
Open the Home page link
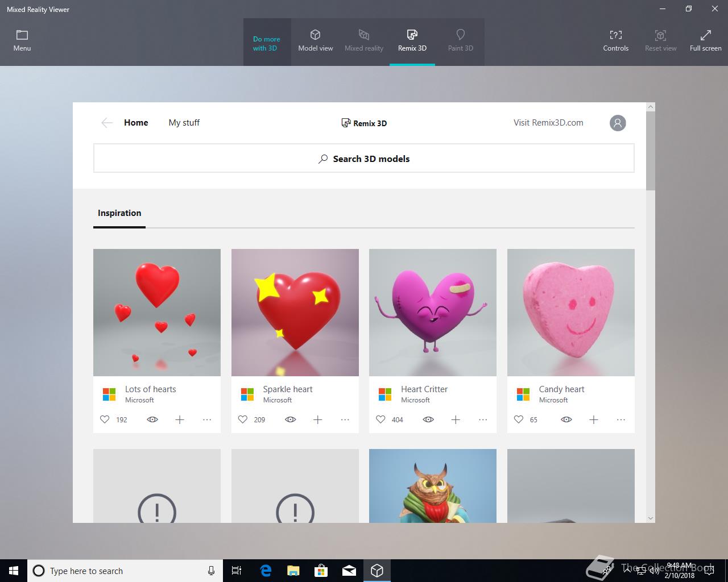coord(136,123)
